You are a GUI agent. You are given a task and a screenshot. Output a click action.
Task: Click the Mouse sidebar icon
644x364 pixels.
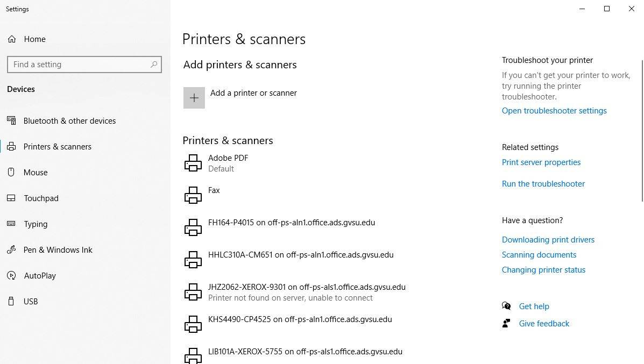[12, 172]
